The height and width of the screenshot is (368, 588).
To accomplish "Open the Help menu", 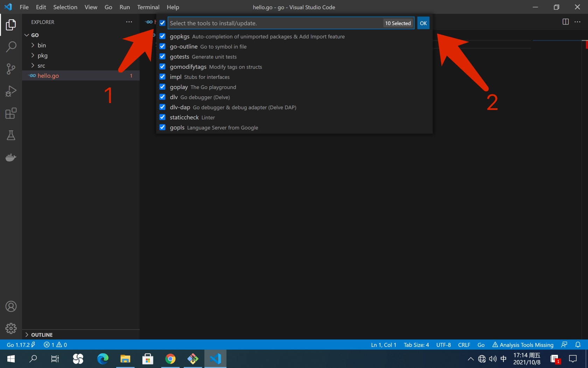I will coord(173,7).
